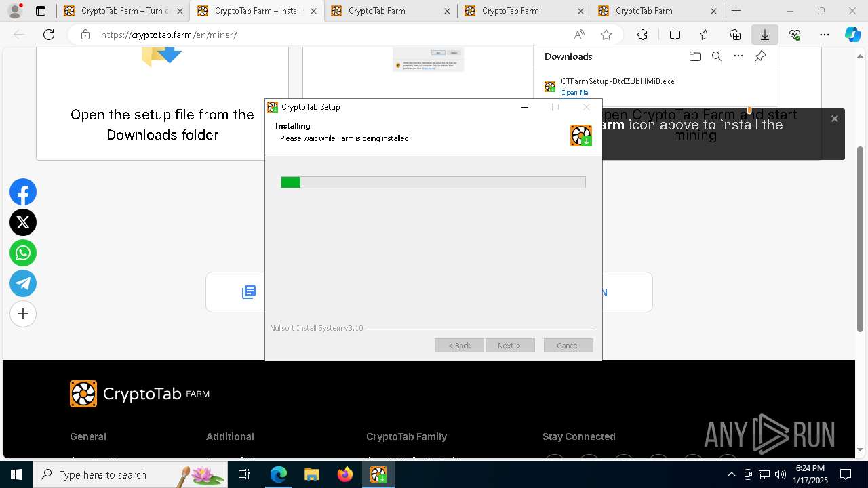Viewport: 868px width, 488px height.
Task: Share the page on X
Action: (x=23, y=222)
